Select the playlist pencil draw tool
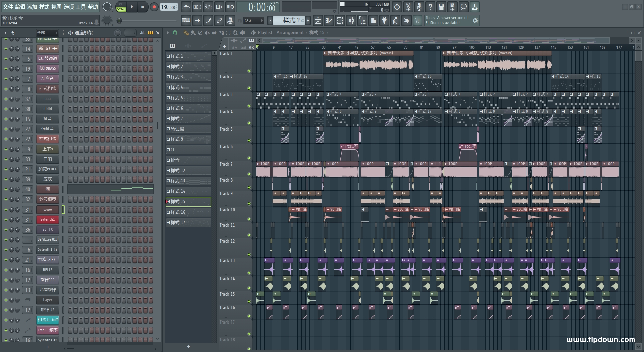The height and width of the screenshot is (352, 644). [186, 33]
